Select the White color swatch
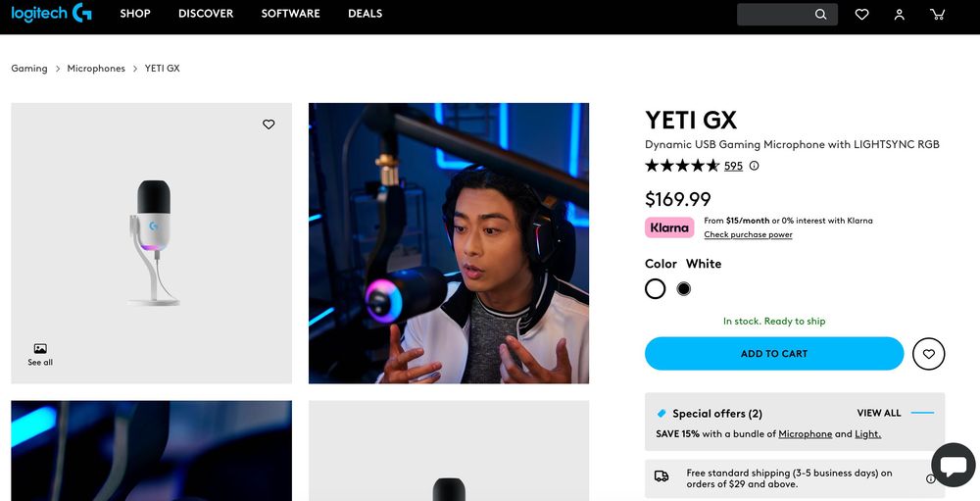This screenshot has height=501, width=980. (x=655, y=288)
